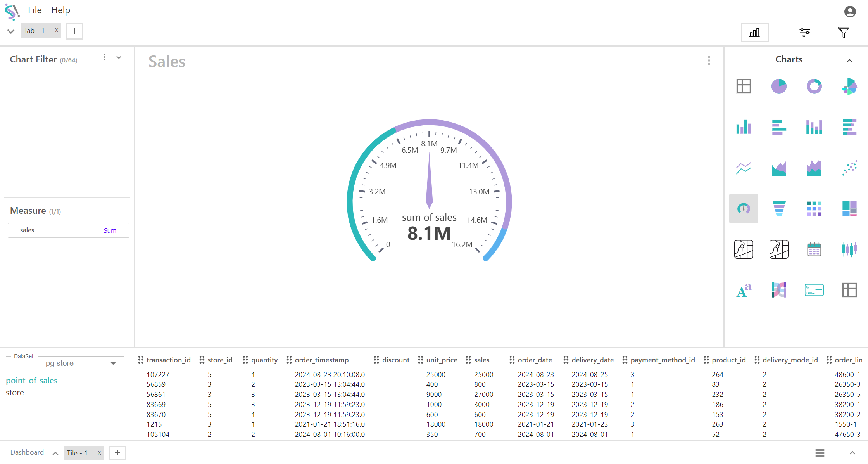
Task: Toggle the chart type panel button
Action: click(754, 33)
